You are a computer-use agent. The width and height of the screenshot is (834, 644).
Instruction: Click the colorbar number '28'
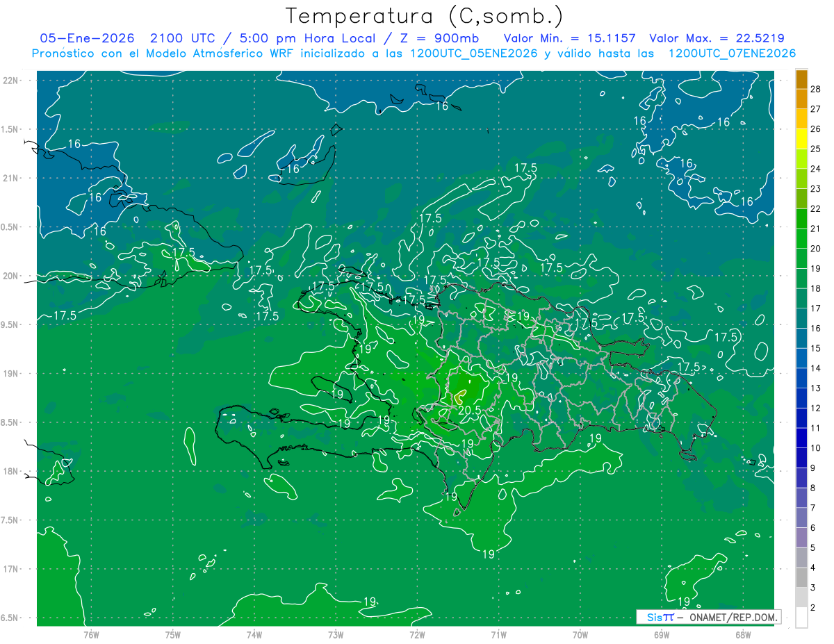click(816, 89)
